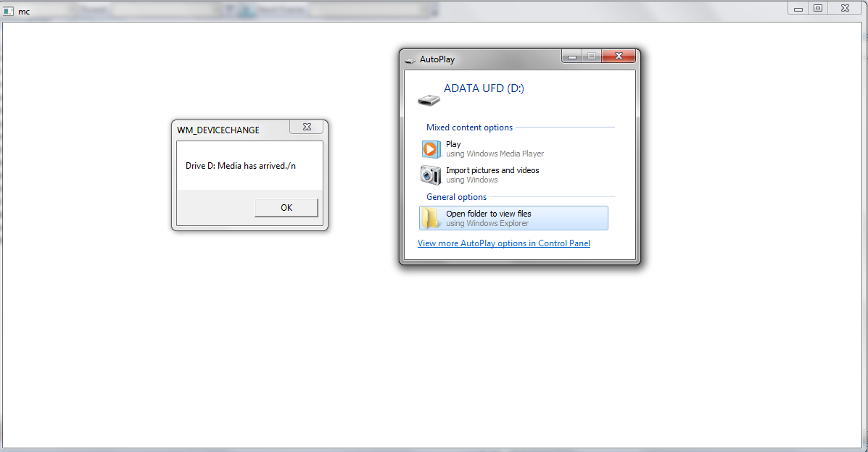Click the AutoPlay title bar drive icon

(x=410, y=60)
